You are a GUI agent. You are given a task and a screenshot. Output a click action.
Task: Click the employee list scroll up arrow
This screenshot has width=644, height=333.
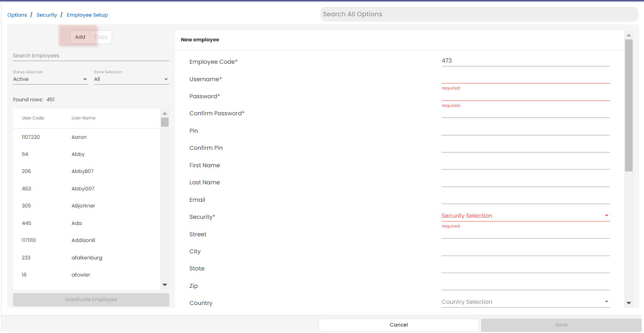point(165,113)
